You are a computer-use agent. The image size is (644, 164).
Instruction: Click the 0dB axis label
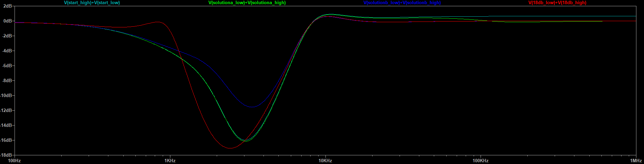pos(7,21)
